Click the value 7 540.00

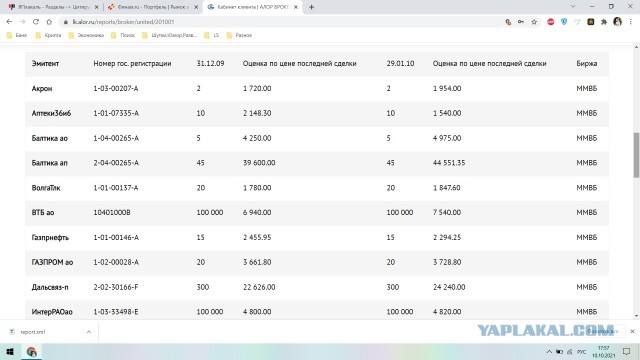pos(447,212)
